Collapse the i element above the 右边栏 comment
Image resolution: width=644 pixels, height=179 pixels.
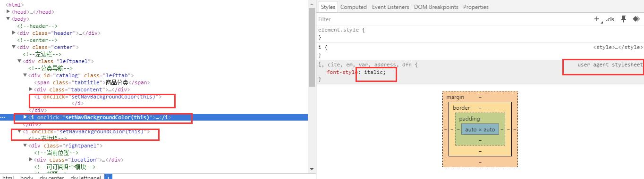[20, 132]
